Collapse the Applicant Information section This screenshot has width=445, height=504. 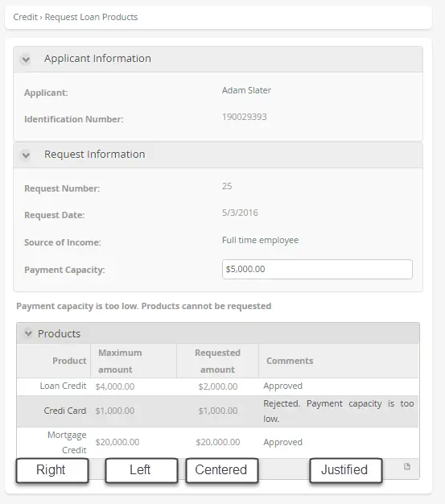tap(26, 60)
